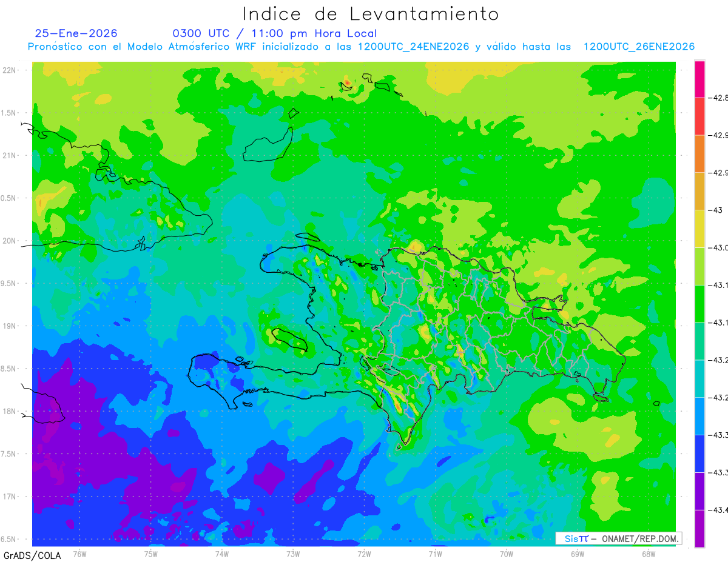Click the "74W" longitude label
728x562 pixels.
[x=221, y=554]
